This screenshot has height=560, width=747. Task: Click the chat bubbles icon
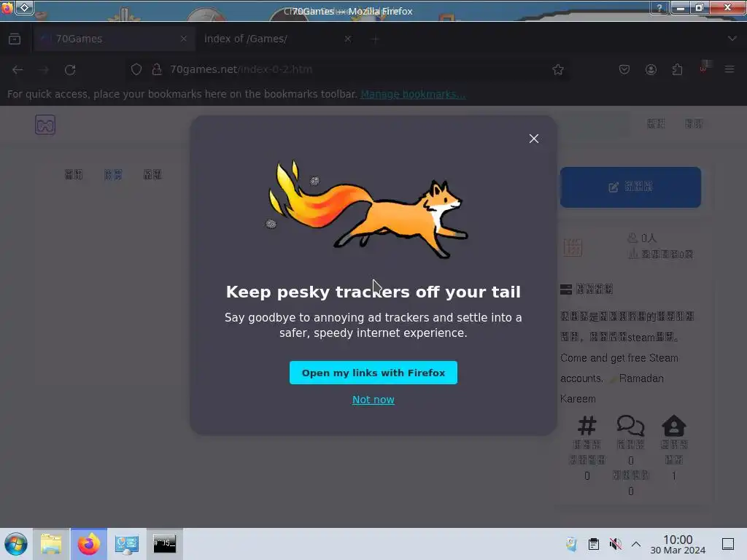point(631,425)
